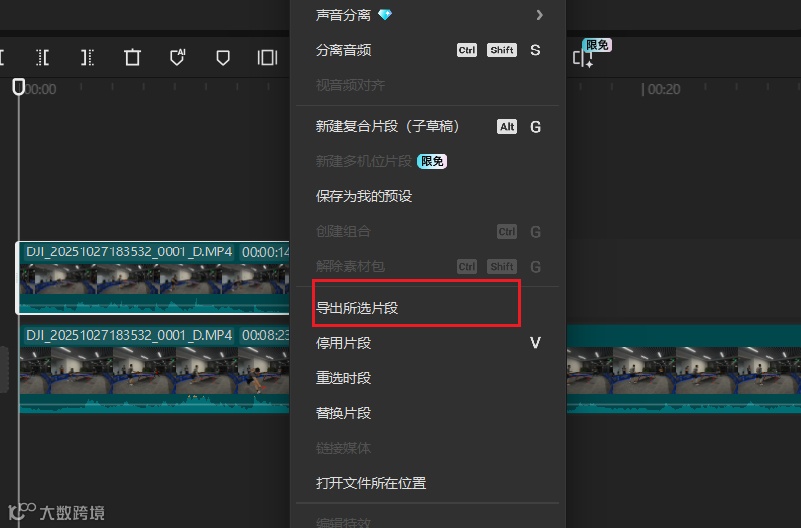
Task: Click the freeze frame icon in toolbar
Action: coord(267,58)
